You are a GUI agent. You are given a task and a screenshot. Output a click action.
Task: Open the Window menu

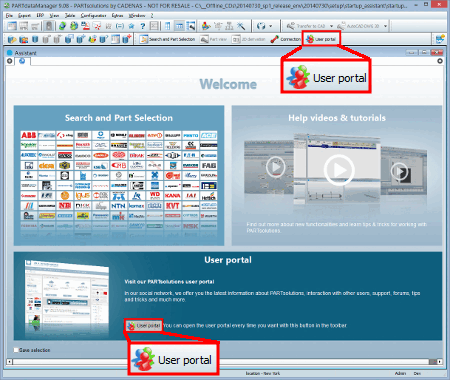pyautogui.click(x=137, y=15)
